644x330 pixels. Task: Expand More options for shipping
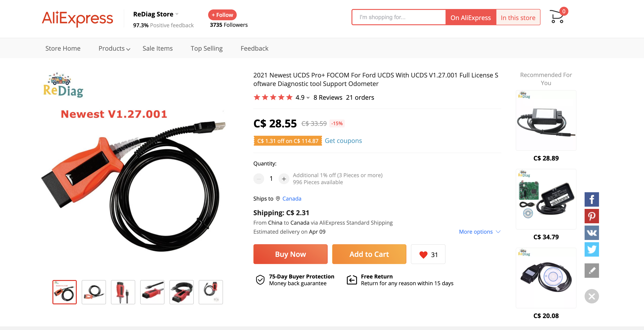(x=479, y=232)
